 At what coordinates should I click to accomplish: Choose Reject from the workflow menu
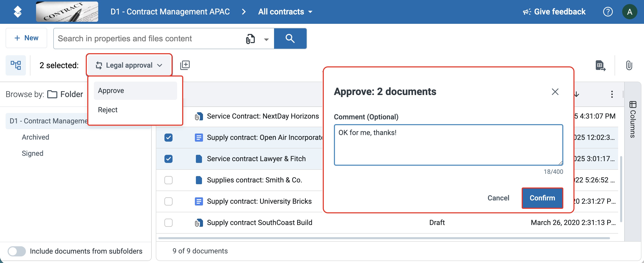[x=135, y=110]
